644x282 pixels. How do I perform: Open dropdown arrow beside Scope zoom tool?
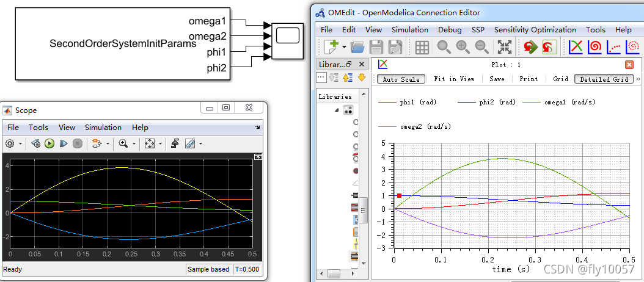133,144
